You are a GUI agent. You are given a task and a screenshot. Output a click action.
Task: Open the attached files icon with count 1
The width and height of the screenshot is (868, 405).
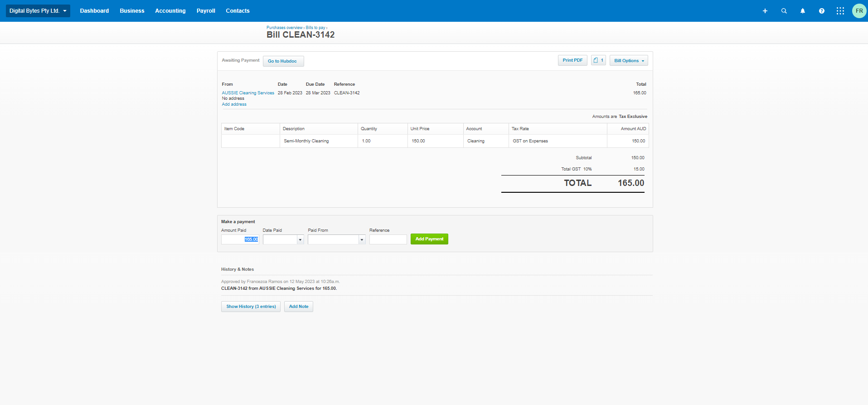[598, 60]
